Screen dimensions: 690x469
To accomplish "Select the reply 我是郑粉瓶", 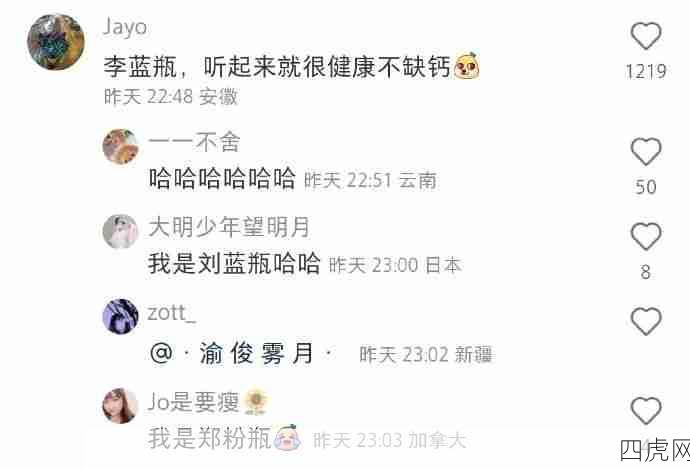I will pos(209,438).
